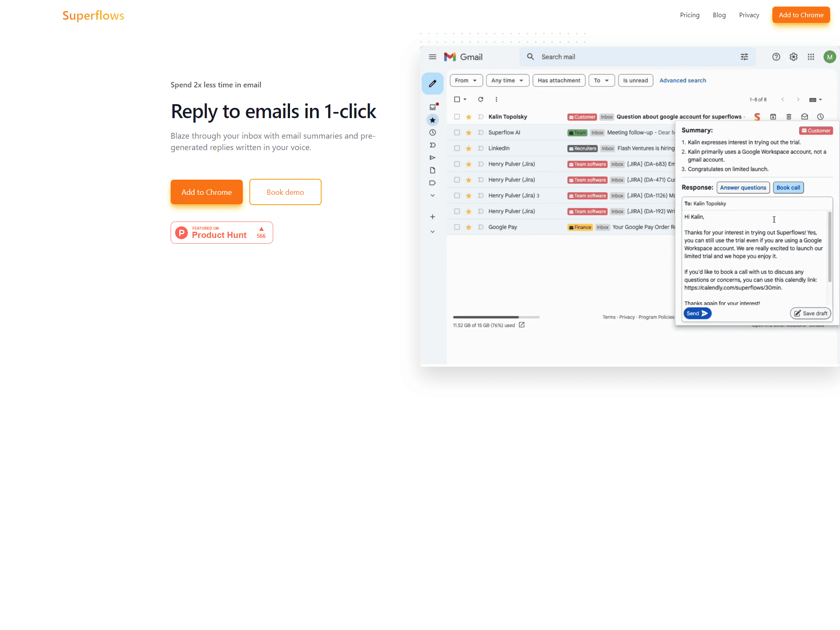Expand the More chevron in sidebar
840x630 pixels.
[432, 196]
